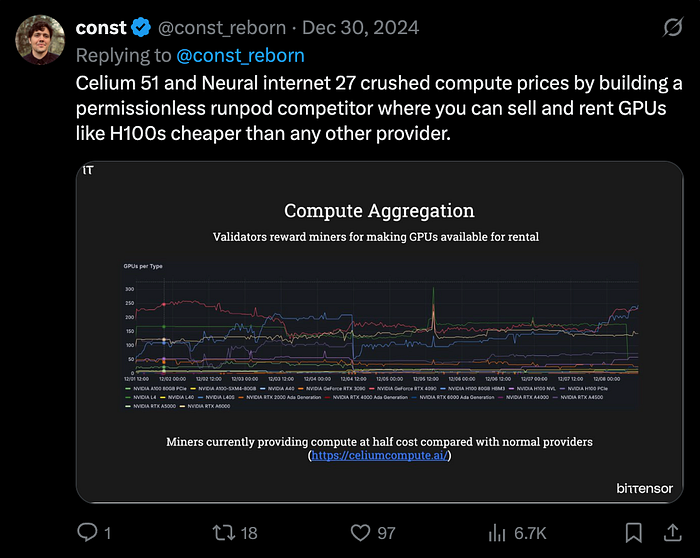Screen dimensions: 700x558
Task: Click the display name const
Action: pos(101,28)
